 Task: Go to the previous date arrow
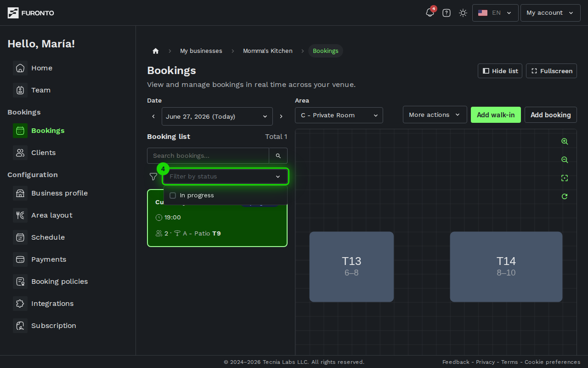(x=153, y=116)
